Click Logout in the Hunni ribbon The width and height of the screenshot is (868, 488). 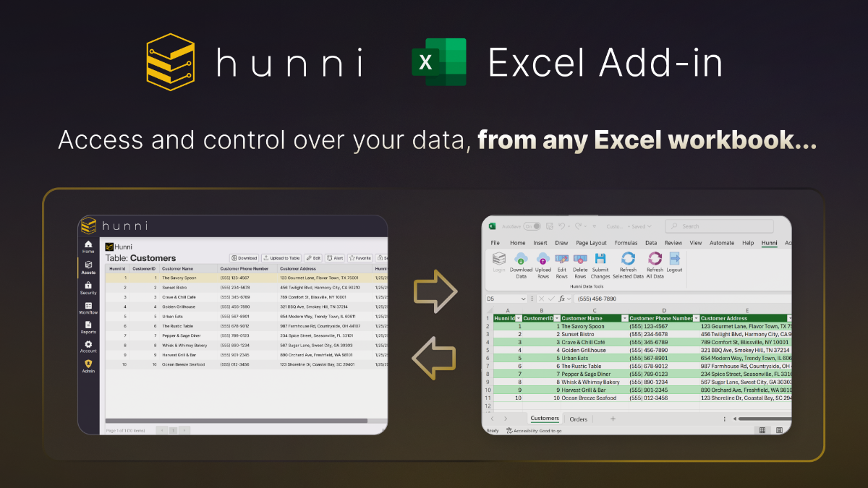[674, 262]
